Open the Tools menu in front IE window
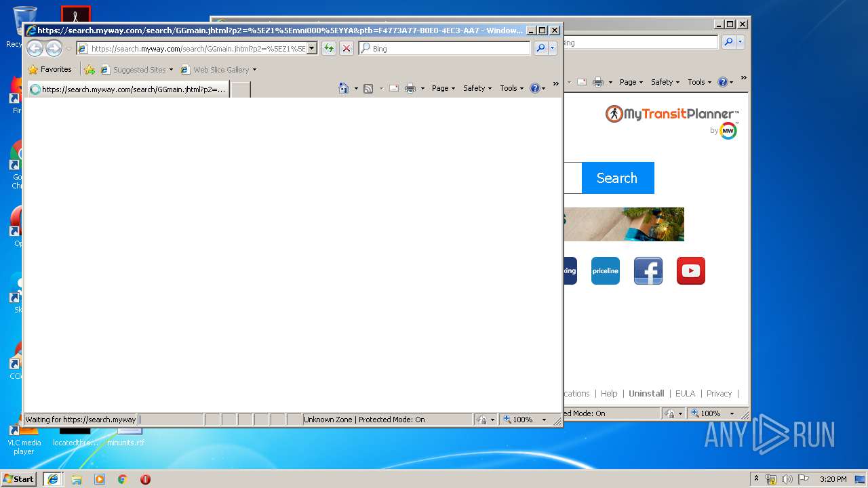This screenshot has height=488, width=868. tap(512, 88)
